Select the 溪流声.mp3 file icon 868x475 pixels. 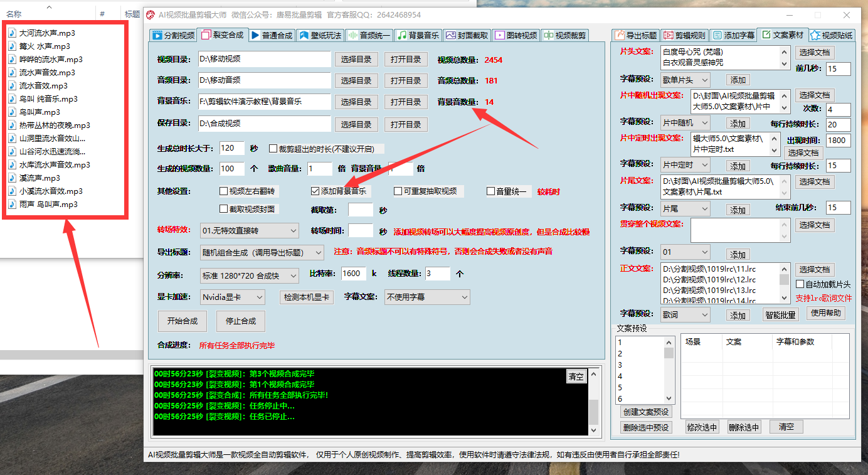point(12,178)
